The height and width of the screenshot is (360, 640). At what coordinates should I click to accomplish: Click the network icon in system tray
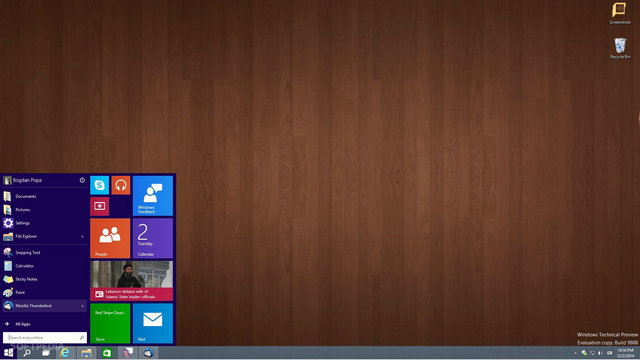592,353
